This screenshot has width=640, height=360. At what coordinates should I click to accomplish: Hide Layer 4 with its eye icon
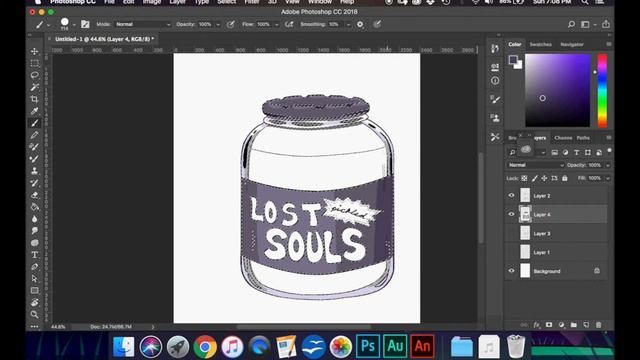coord(511,214)
